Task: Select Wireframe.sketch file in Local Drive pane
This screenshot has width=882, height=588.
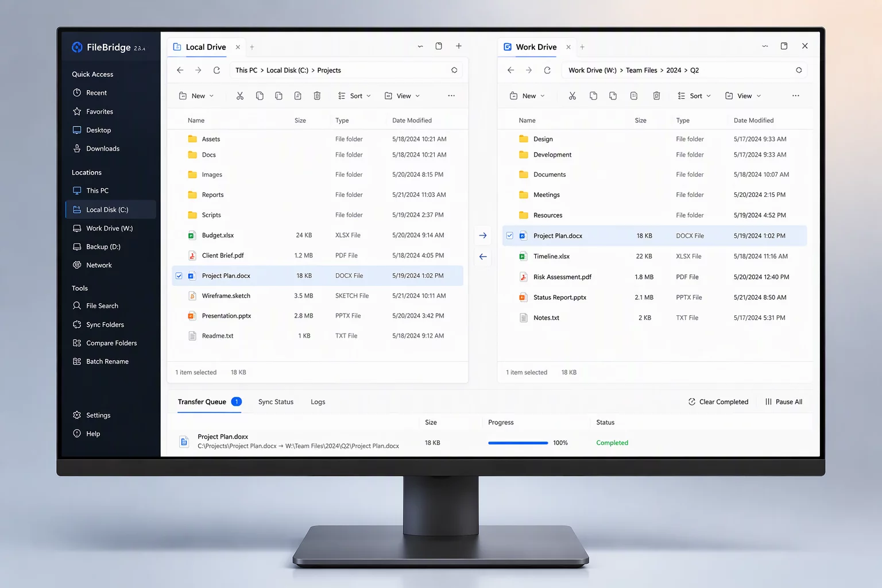Action: pyautogui.click(x=318, y=296)
